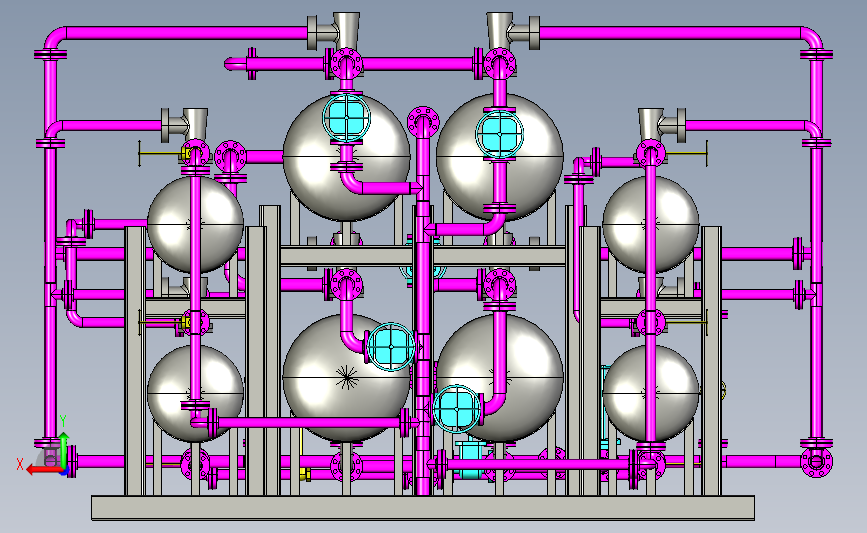Image resolution: width=867 pixels, height=533 pixels.
Task: Select the gray base skid plate under the tanks
Action: pos(423,508)
